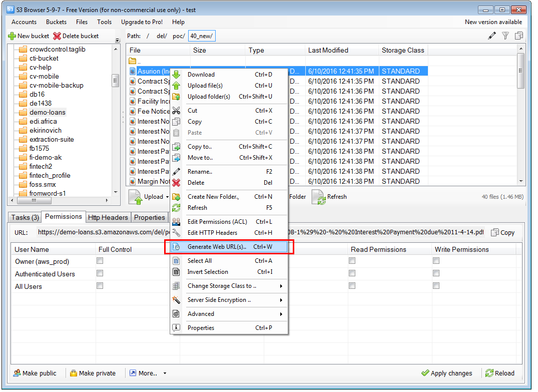Enable Write Permissions for Owner (aws_prod)

[x=436, y=261]
